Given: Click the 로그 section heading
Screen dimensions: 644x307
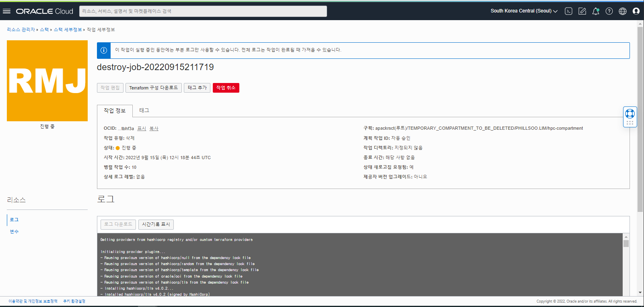Looking at the screenshot, I should point(106,199).
